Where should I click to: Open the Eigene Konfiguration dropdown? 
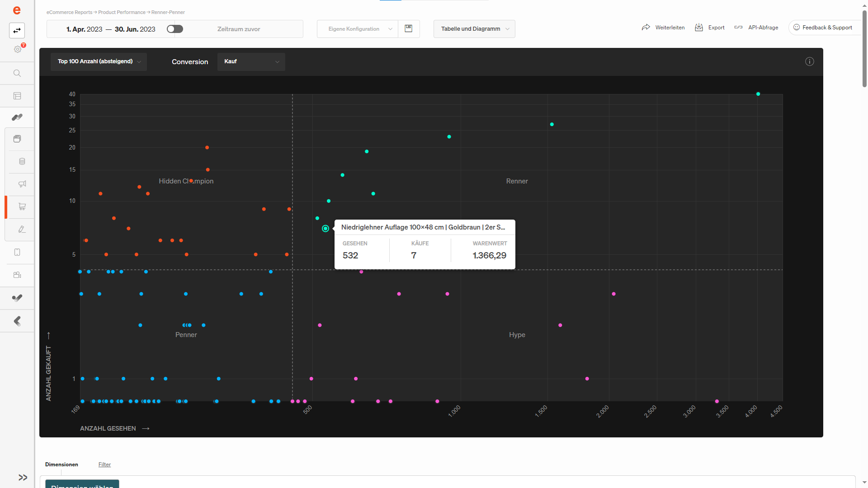358,29
